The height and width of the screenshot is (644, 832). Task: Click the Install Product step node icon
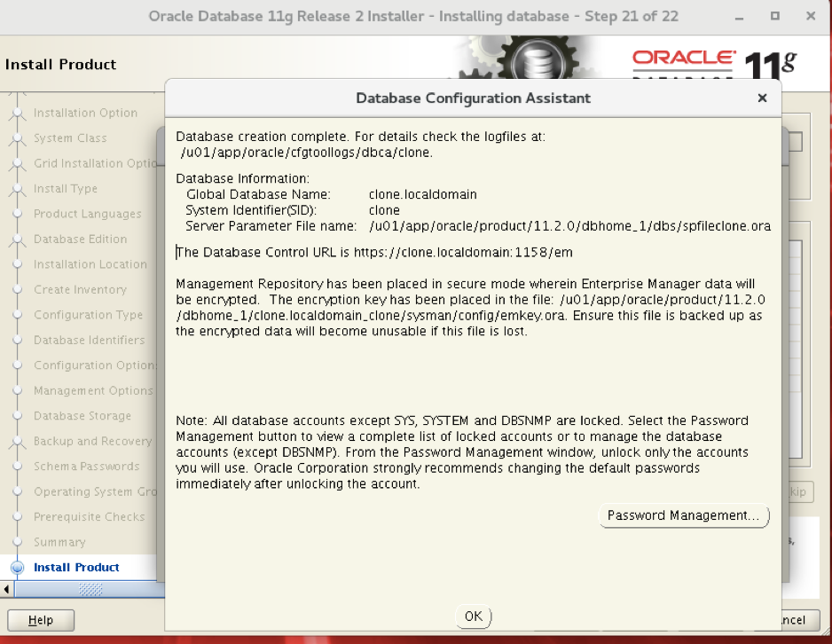(20, 567)
